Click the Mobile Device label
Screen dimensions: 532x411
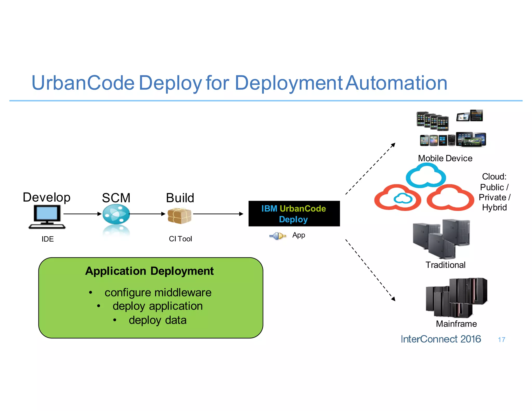pyautogui.click(x=445, y=158)
